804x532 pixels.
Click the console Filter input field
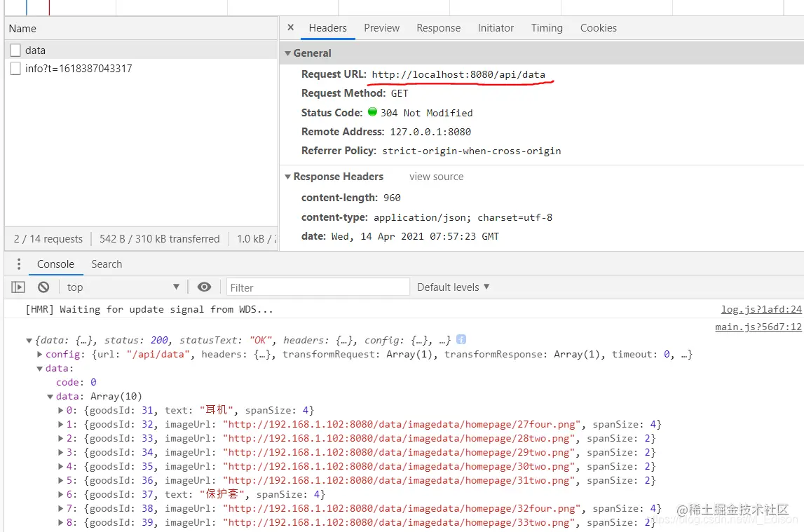[318, 287]
